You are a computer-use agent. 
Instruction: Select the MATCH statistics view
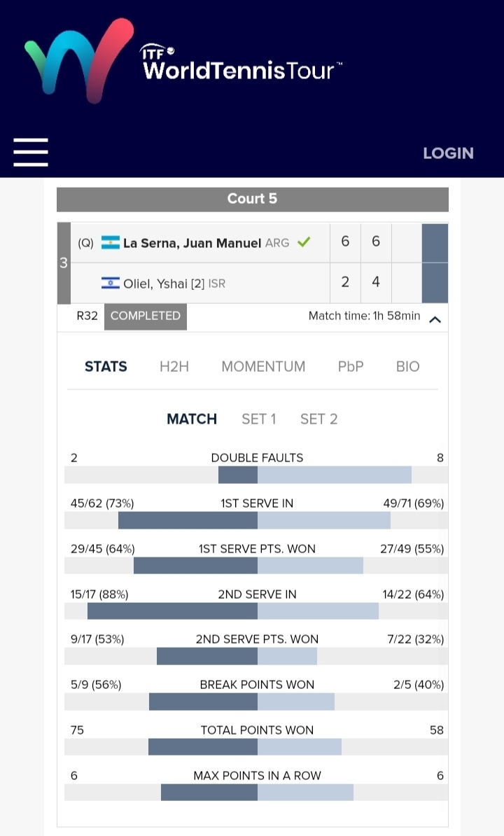(192, 419)
